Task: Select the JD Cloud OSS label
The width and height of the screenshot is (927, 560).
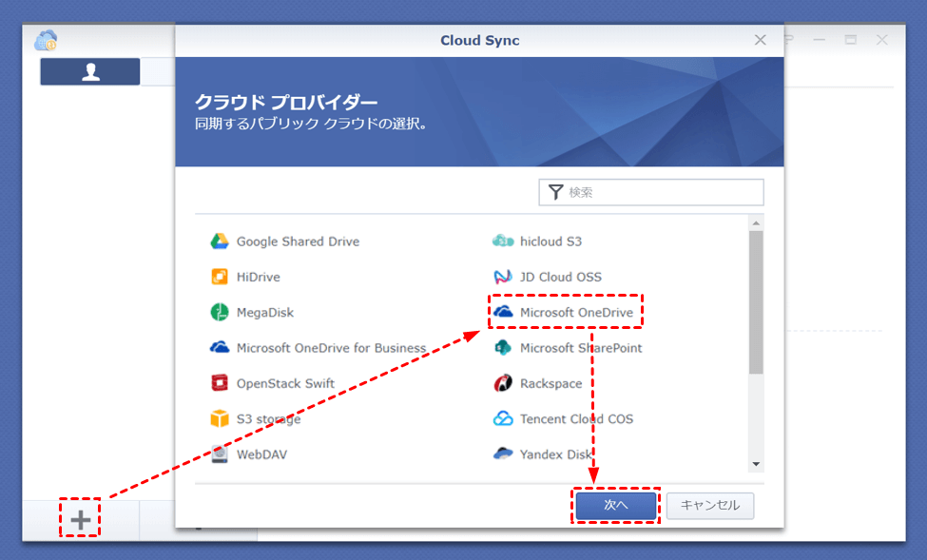Action: click(561, 277)
